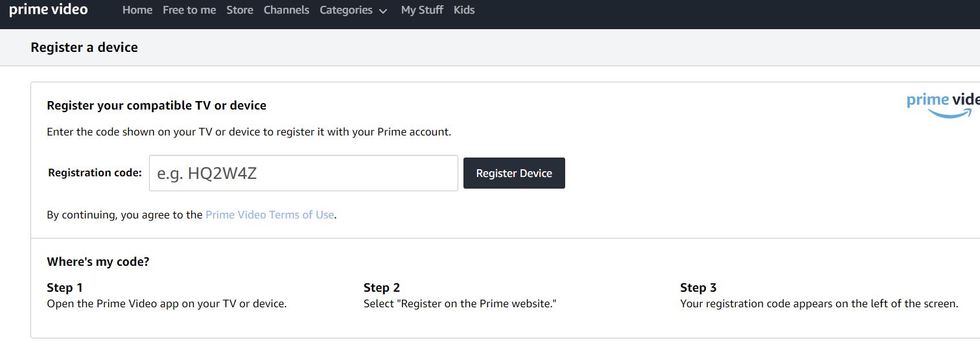The image size is (980, 341).
Task: Click the Registration code label
Action: [x=95, y=173]
